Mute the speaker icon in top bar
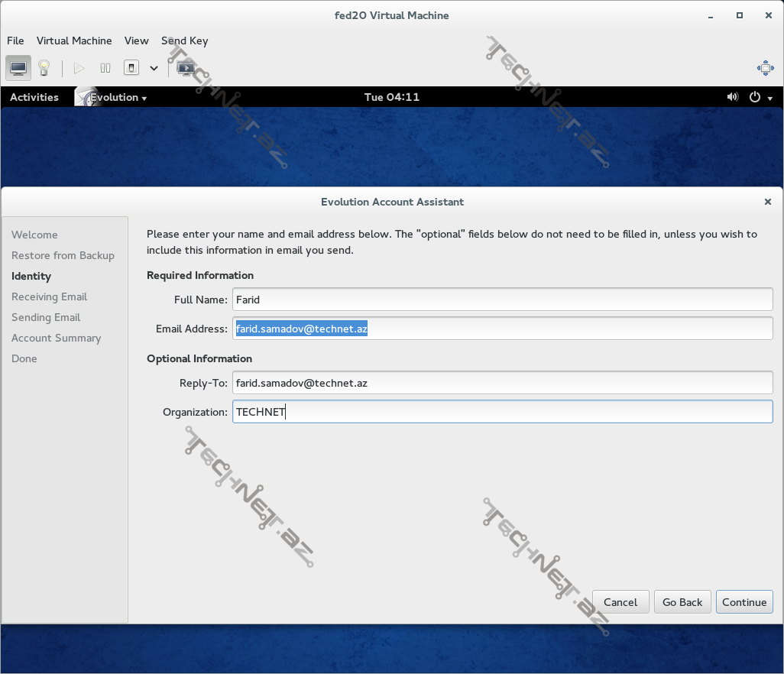This screenshot has height=674, width=784. coord(732,97)
